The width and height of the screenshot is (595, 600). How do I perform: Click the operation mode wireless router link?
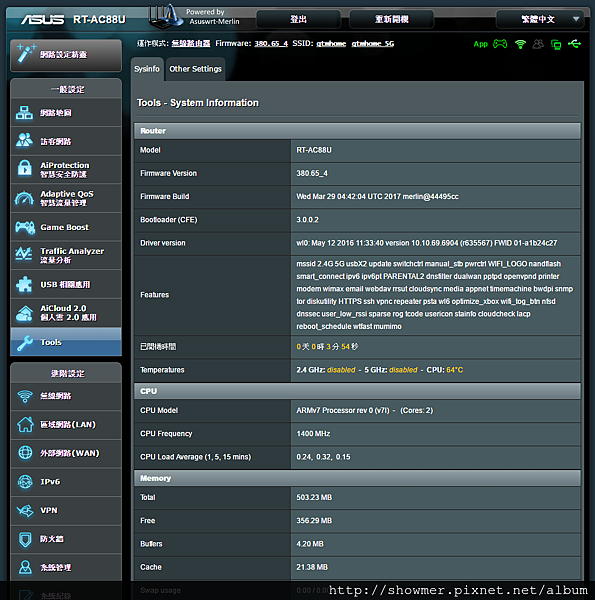click(191, 43)
